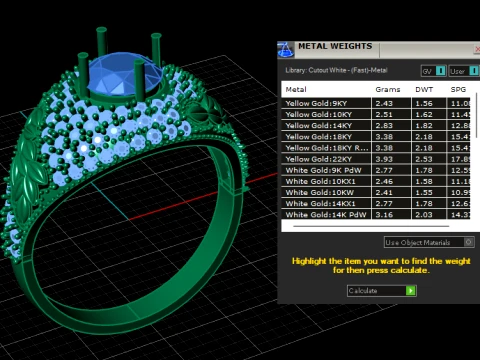Select the Yellow Gold:22KY row

[x=376, y=159]
